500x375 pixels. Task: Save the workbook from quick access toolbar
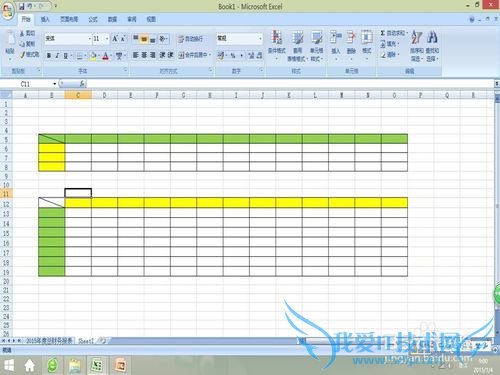pos(22,6)
